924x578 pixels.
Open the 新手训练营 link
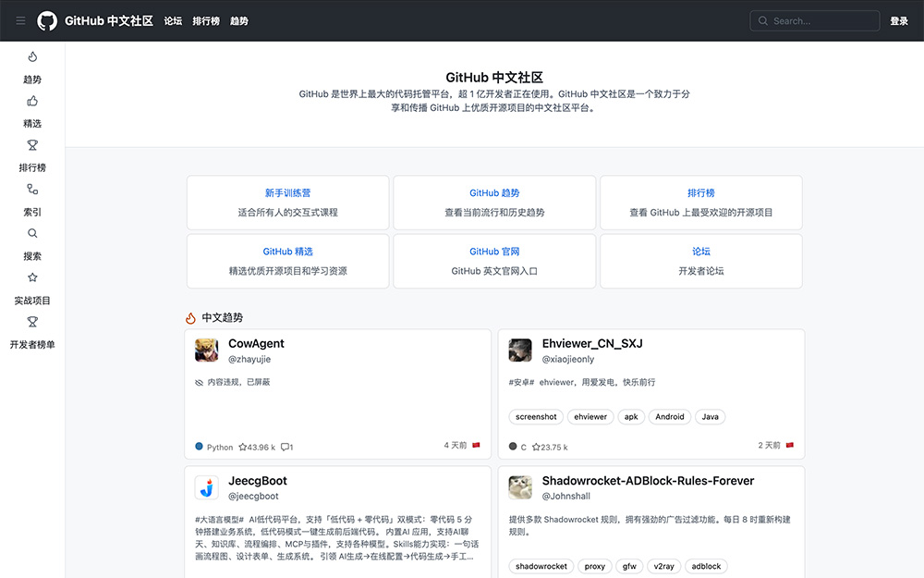coord(287,193)
